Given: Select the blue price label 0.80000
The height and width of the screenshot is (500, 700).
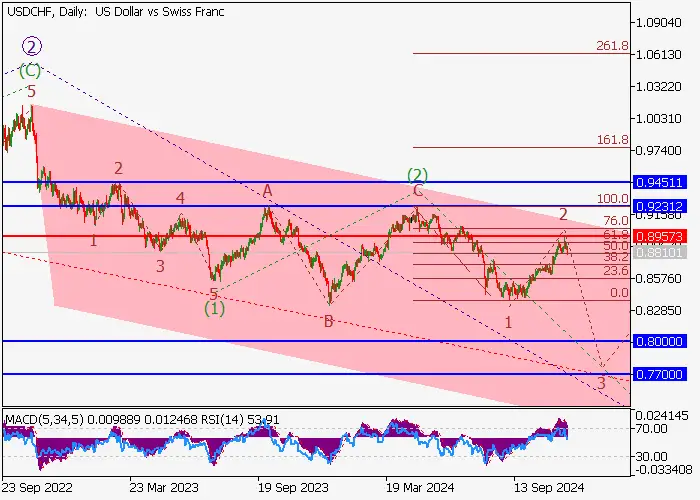Looking at the screenshot, I should (659, 342).
